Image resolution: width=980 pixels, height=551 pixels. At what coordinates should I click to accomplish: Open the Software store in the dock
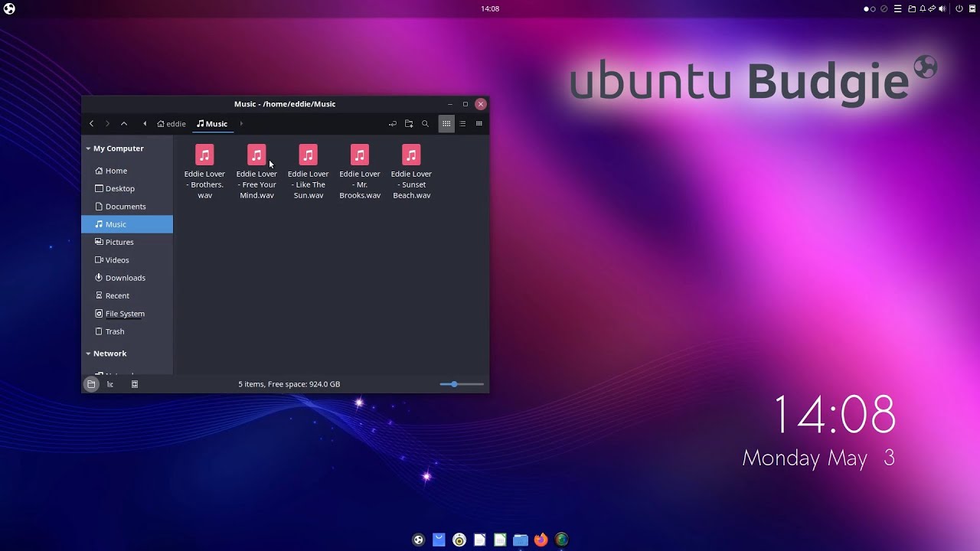pyautogui.click(x=439, y=540)
